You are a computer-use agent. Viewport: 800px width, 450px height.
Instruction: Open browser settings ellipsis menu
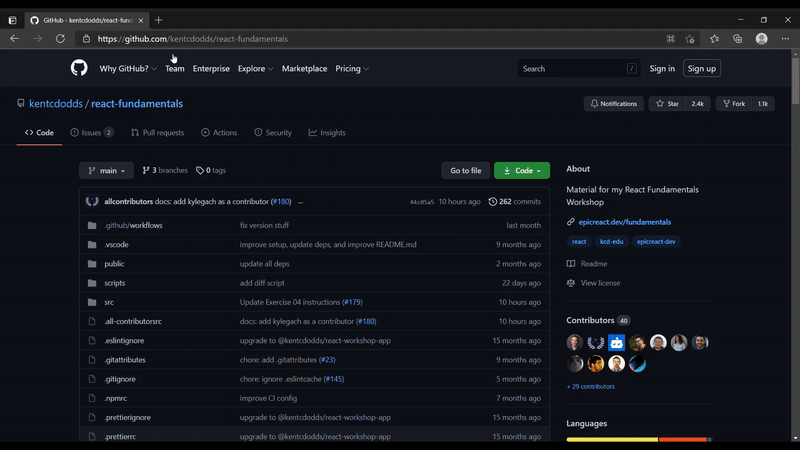(785, 39)
